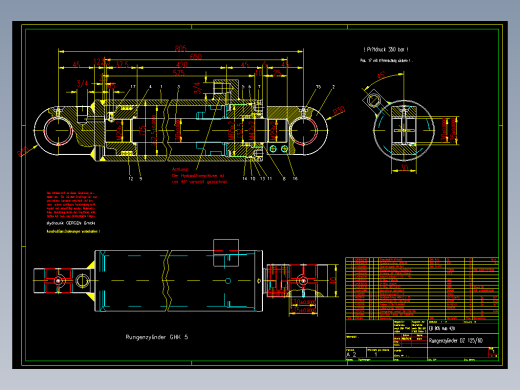This screenshot has height=390, width=520.
Task: Select part balloon number 9
Action: click(141, 179)
